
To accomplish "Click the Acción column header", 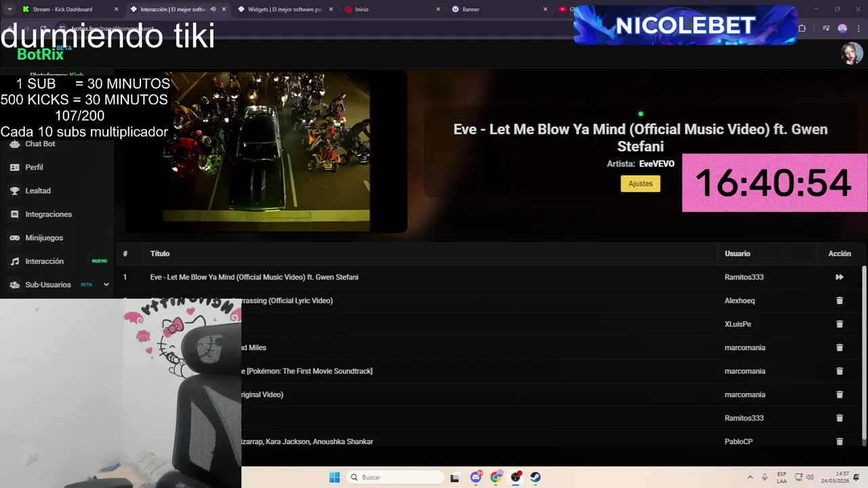I will [840, 253].
